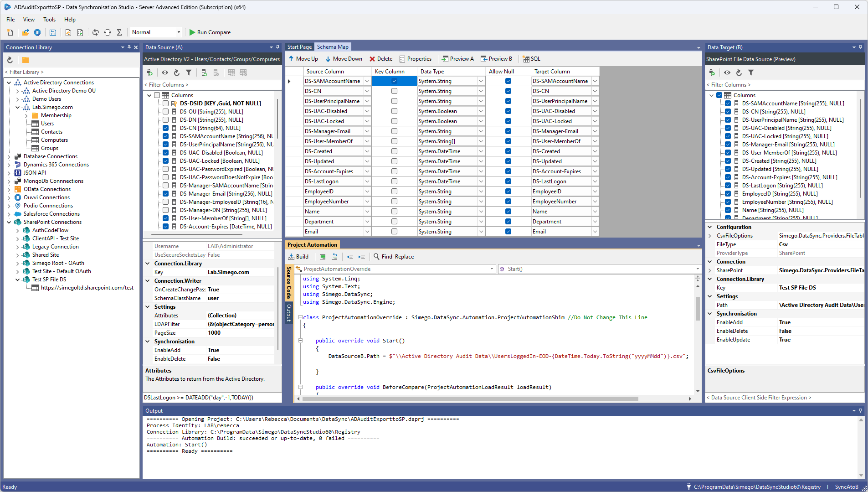Delete the selected schema map row
The width and height of the screenshot is (868, 492).
[x=381, y=59]
